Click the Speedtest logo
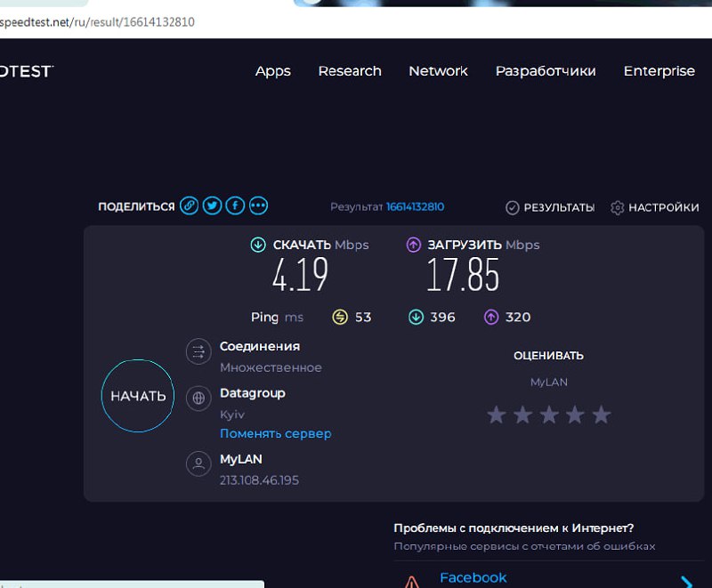This screenshot has height=588, width=712. pos(27,71)
